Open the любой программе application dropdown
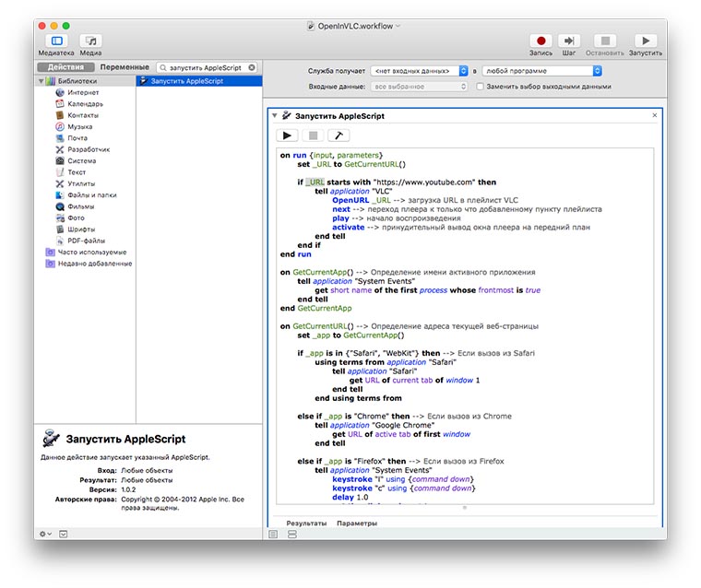Screen dimensions: 701x588 tap(541, 71)
